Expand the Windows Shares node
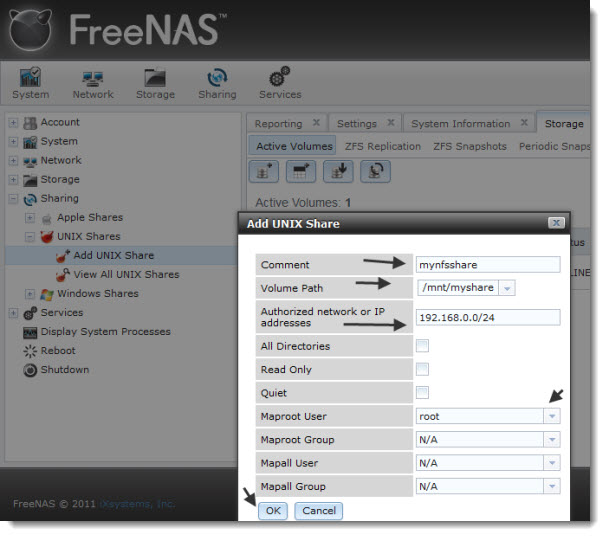Screen dimensions: 605x536 [30, 294]
